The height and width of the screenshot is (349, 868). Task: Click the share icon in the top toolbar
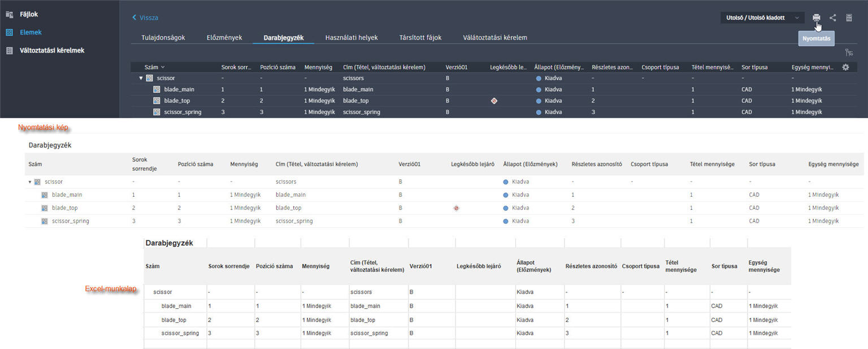pyautogui.click(x=833, y=18)
